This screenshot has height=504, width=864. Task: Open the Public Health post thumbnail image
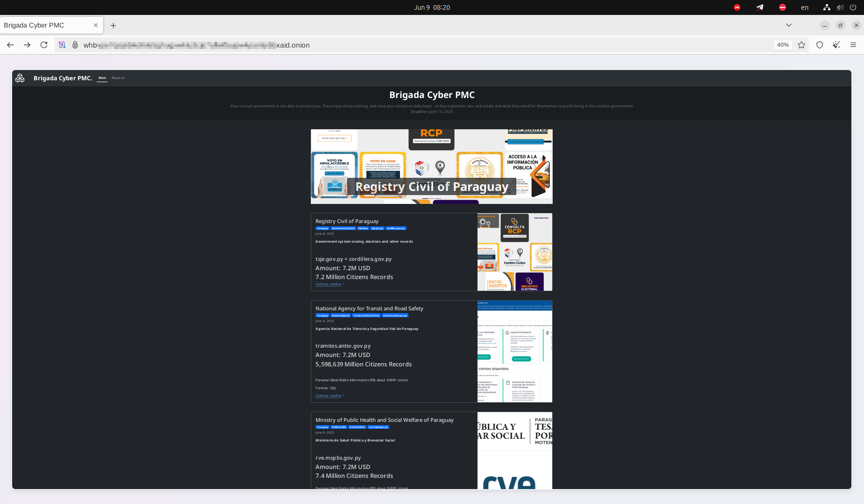pos(515,450)
